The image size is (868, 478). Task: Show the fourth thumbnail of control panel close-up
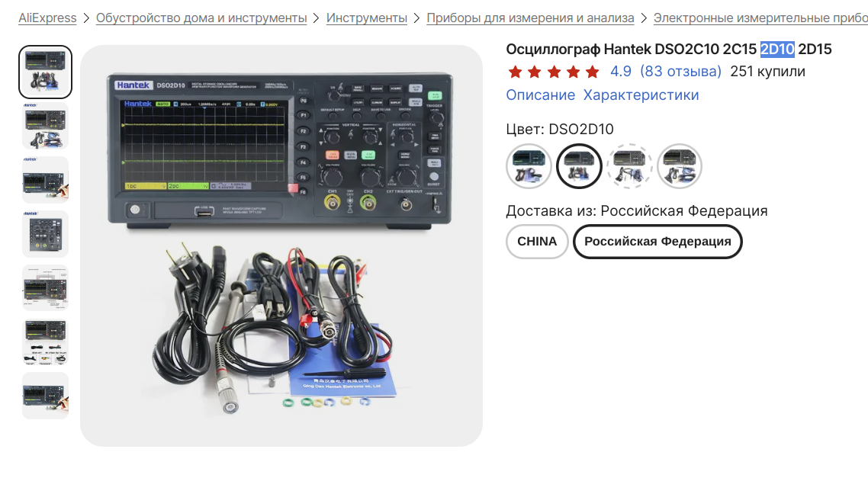(x=46, y=234)
